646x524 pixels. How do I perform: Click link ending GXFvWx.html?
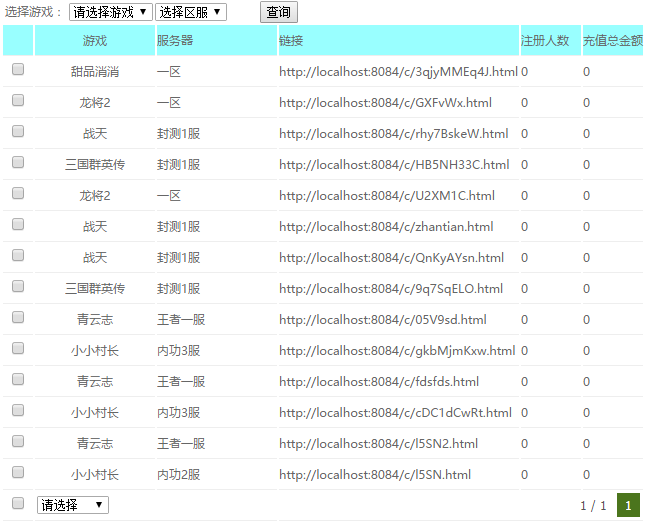click(386, 103)
